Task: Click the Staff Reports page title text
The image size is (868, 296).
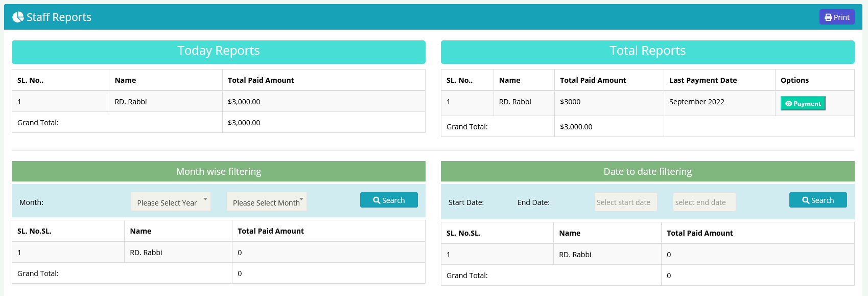Action: (x=59, y=17)
